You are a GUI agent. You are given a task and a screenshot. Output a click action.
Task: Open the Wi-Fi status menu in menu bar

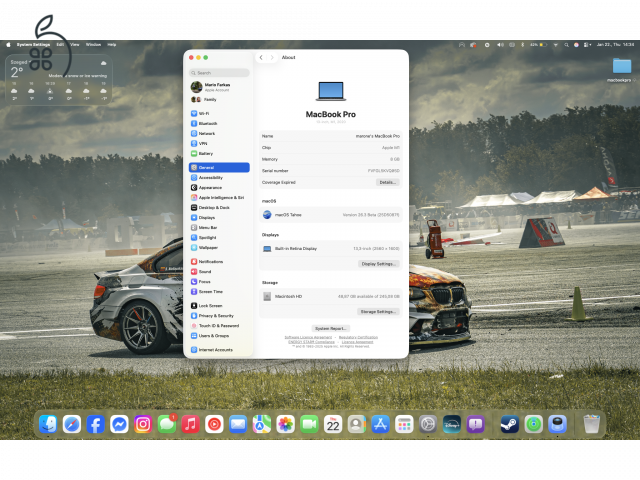click(x=556, y=44)
